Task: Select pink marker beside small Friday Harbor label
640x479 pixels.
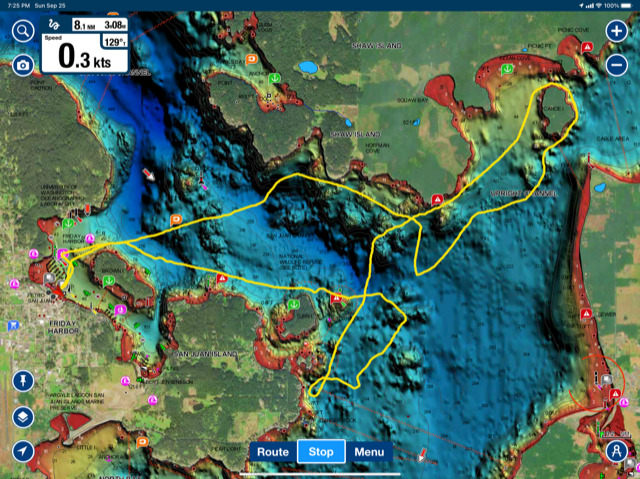Action: 90,238
